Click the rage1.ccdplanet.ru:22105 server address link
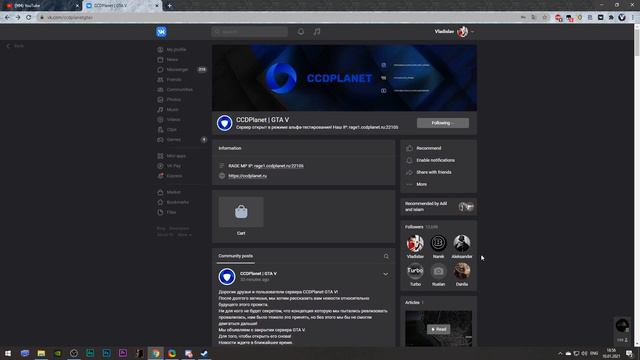The image size is (640, 360). tap(278, 166)
